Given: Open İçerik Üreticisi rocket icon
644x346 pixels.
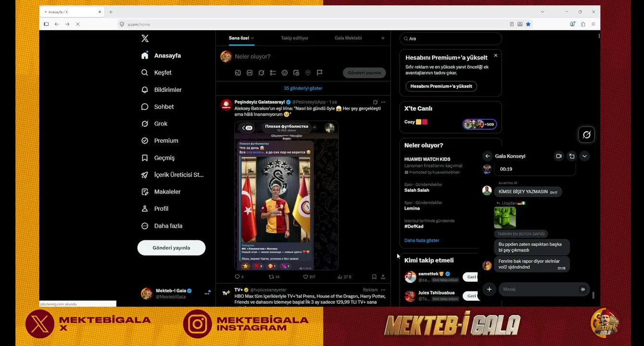Looking at the screenshot, I should coord(145,175).
